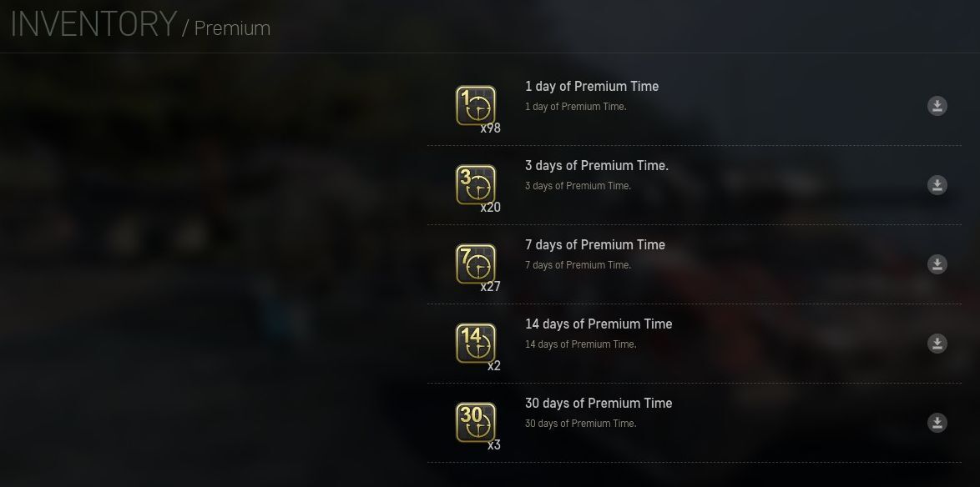Click the 14 days Premium Time icon
Screen dimensions: 980x487
tap(476, 343)
